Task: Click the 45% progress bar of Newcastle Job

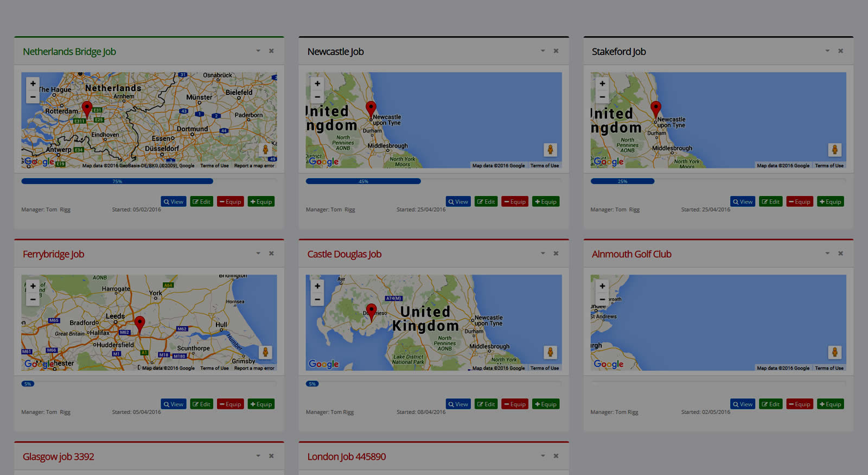Action: 363,181
